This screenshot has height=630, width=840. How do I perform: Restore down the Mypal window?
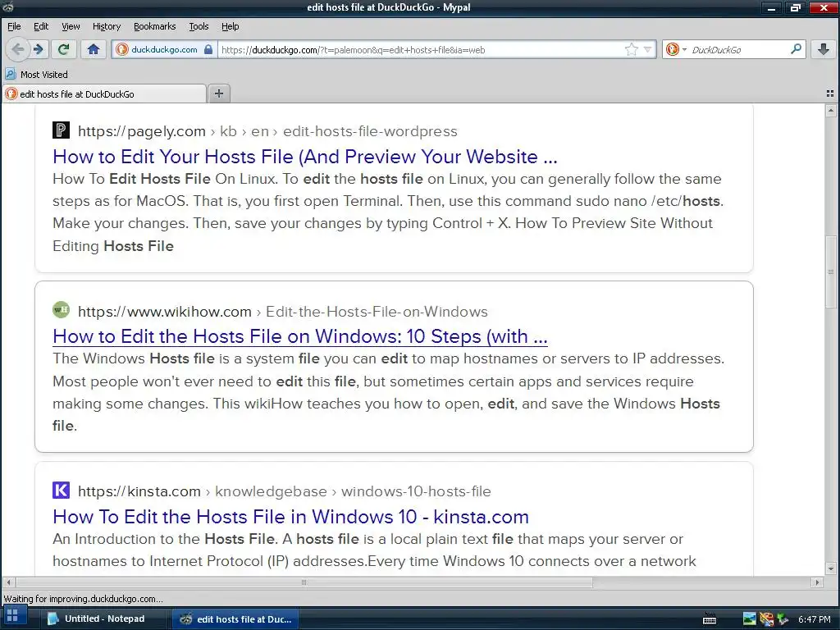coord(795,7)
